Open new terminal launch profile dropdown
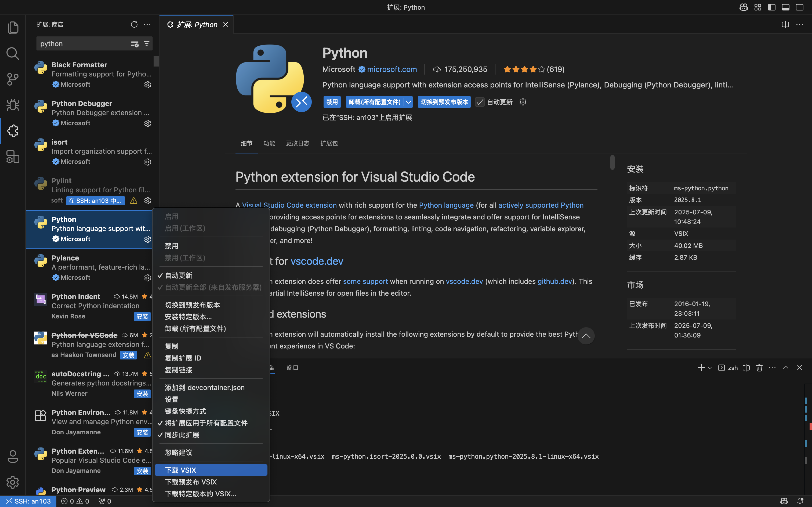Image resolution: width=812 pixels, height=507 pixels. [x=710, y=368]
